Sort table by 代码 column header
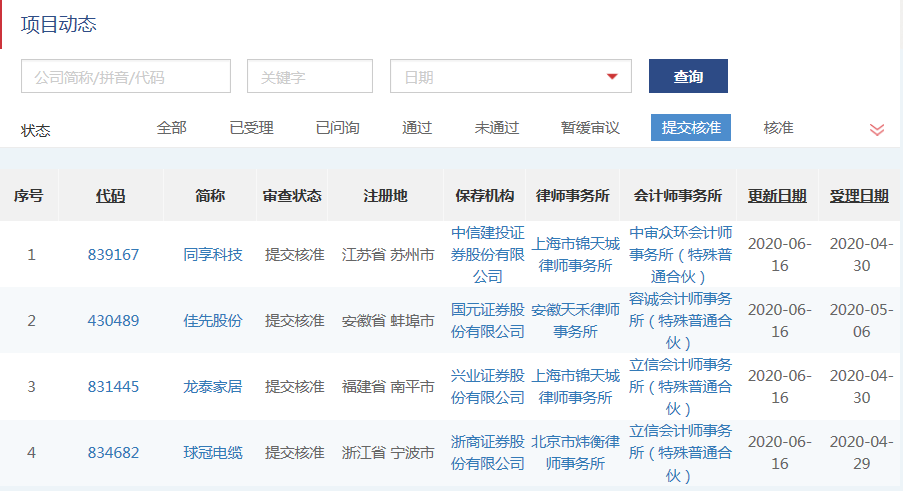 [x=110, y=196]
